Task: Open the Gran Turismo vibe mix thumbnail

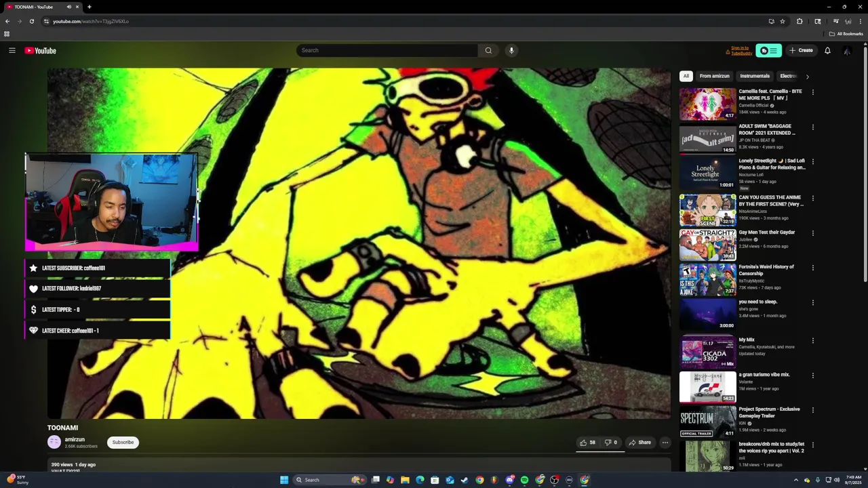Action: pos(708,387)
